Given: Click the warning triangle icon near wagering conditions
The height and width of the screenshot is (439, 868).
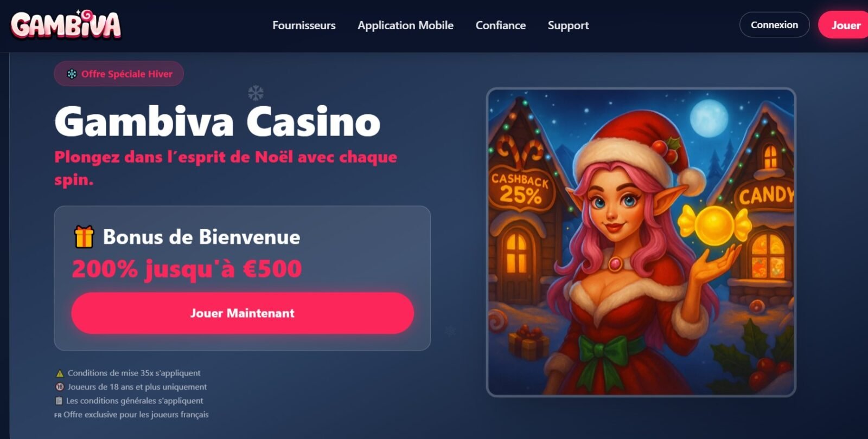Looking at the screenshot, I should 60,373.
